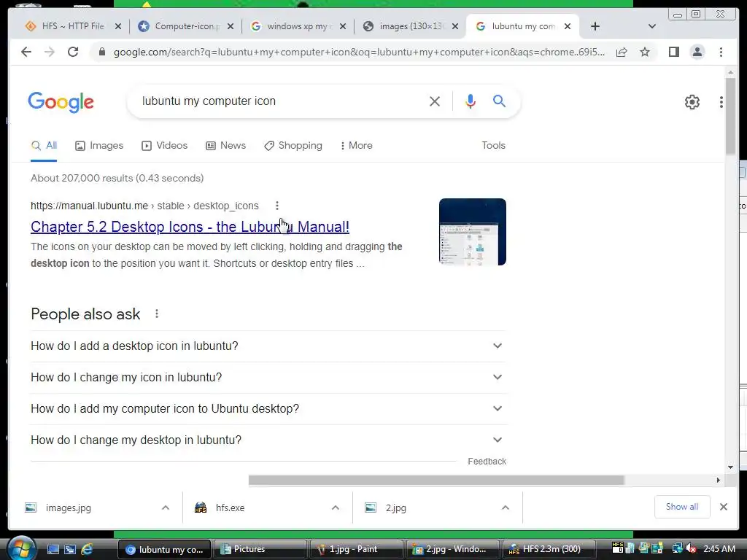Open the tab search dropdown chevron
The height and width of the screenshot is (560, 747).
coord(652,26)
